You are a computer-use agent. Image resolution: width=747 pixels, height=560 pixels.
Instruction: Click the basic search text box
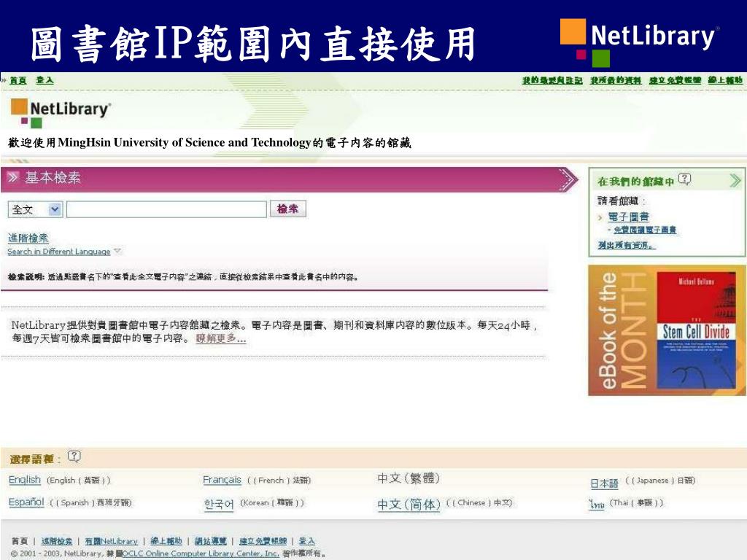(x=166, y=209)
